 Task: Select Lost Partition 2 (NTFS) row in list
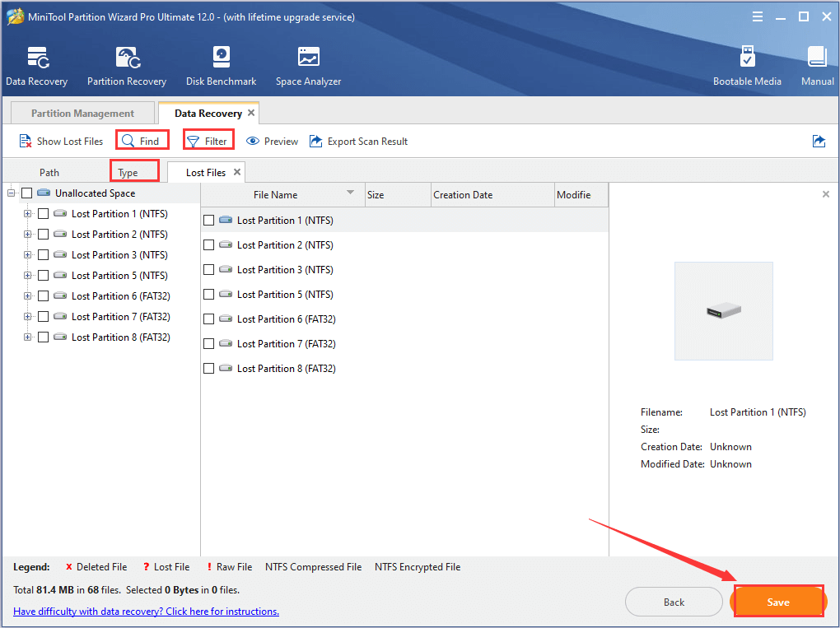point(404,244)
